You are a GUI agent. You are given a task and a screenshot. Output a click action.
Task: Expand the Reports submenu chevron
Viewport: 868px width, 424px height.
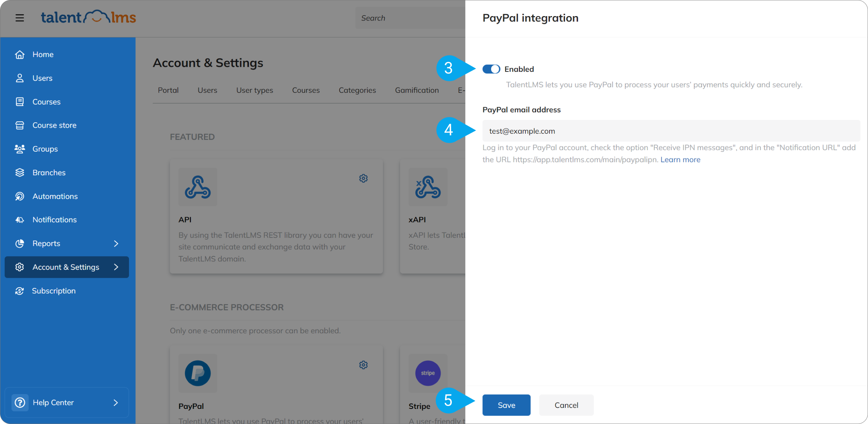pos(116,243)
